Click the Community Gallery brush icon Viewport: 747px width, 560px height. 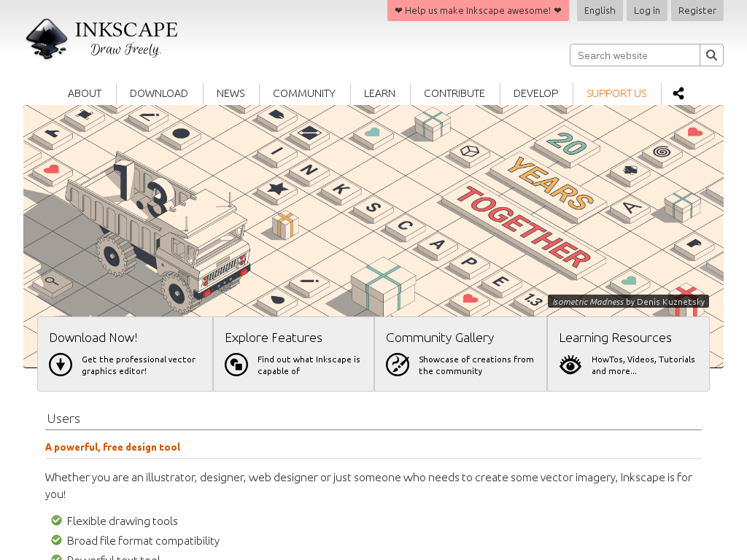398,365
